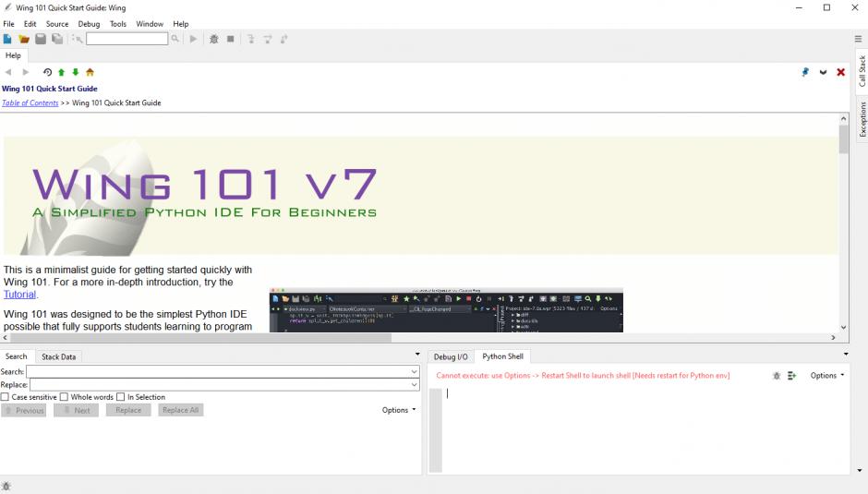Select the Python Shell tab
868x494 pixels.
(502, 356)
